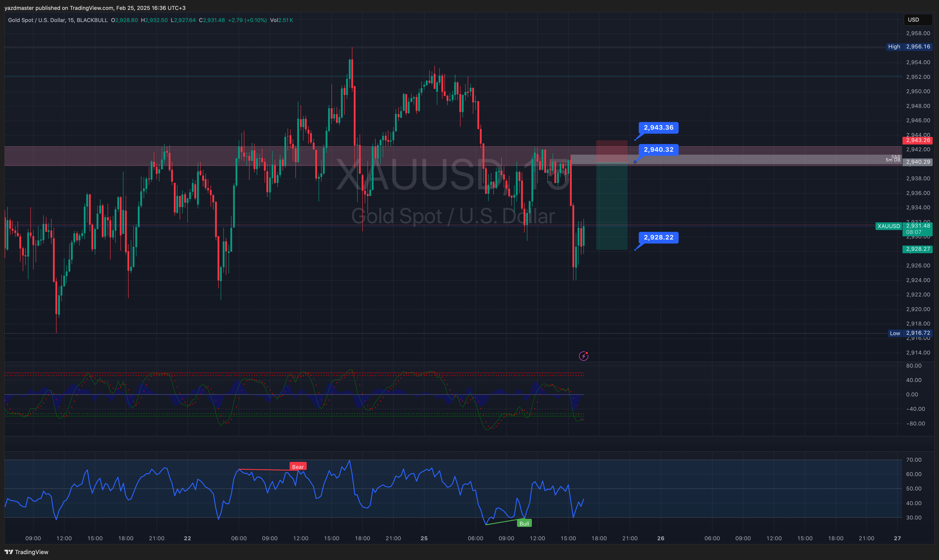The height and width of the screenshot is (560, 939).
Task: Click the Gold Spot / U.S. Dollar symbol title
Action: click(58, 20)
